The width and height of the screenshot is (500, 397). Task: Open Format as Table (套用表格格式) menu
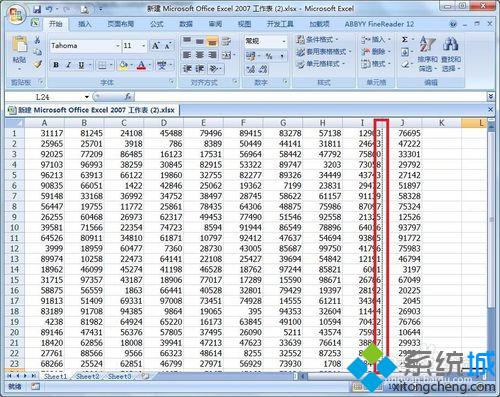pos(324,52)
